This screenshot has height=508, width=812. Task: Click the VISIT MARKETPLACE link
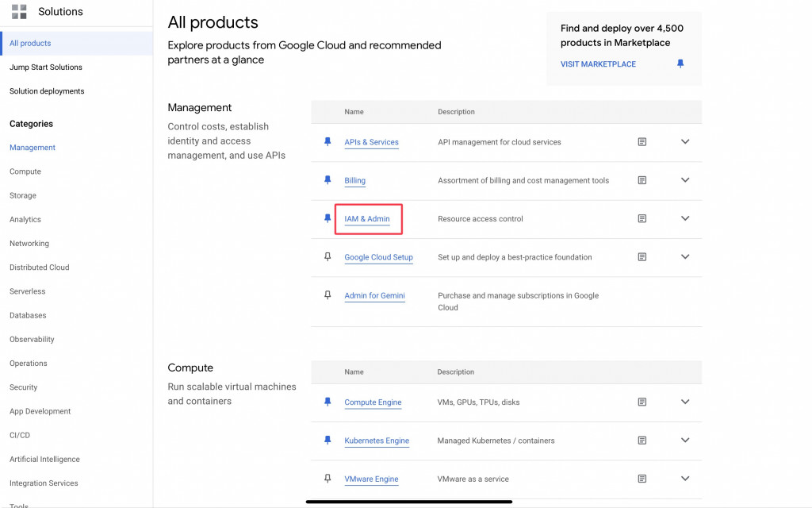pyautogui.click(x=598, y=64)
